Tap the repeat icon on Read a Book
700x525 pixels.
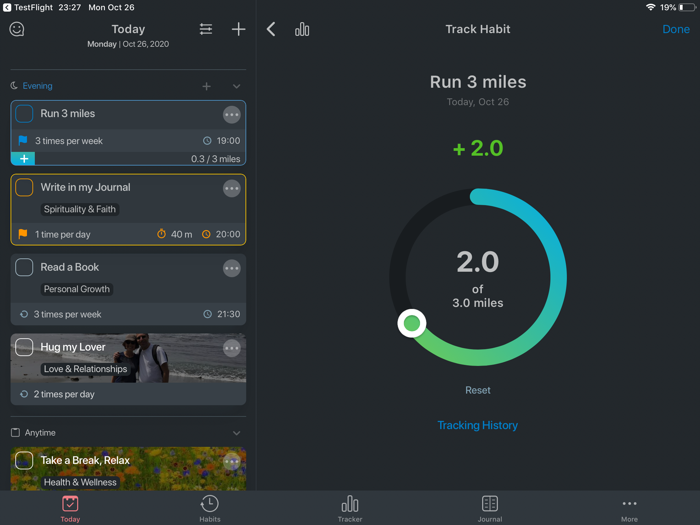tap(24, 314)
